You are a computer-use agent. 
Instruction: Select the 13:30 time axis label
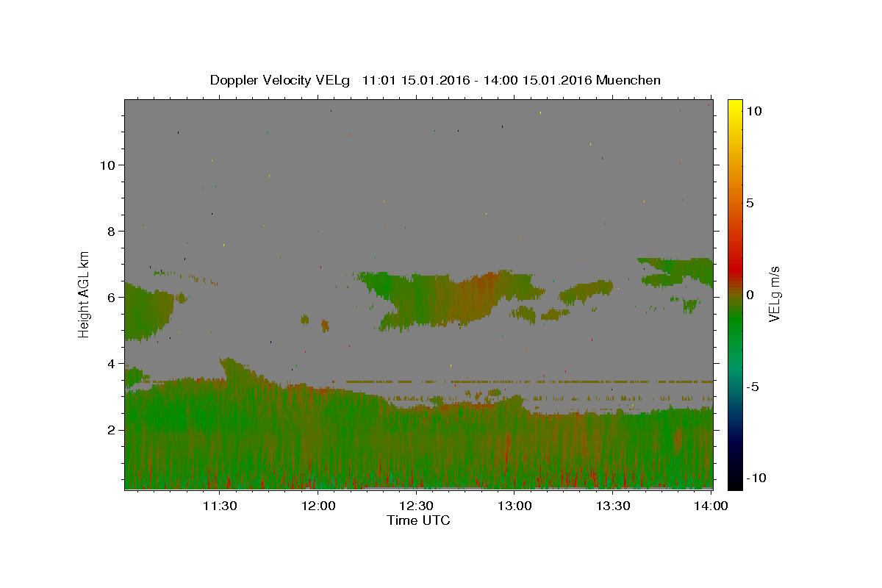point(612,506)
